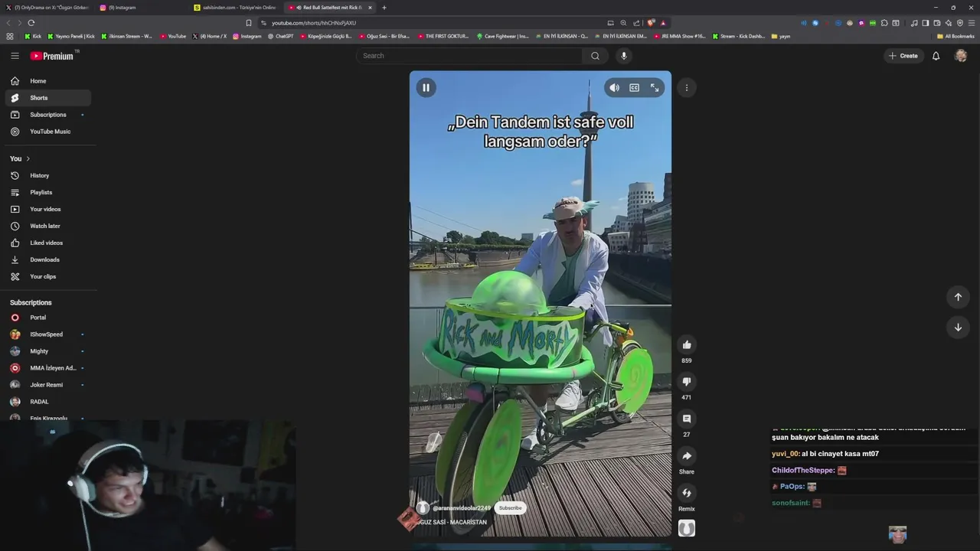The width and height of the screenshot is (980, 551).
Task: Open the yayın bookmarks folder
Action: (x=781, y=36)
